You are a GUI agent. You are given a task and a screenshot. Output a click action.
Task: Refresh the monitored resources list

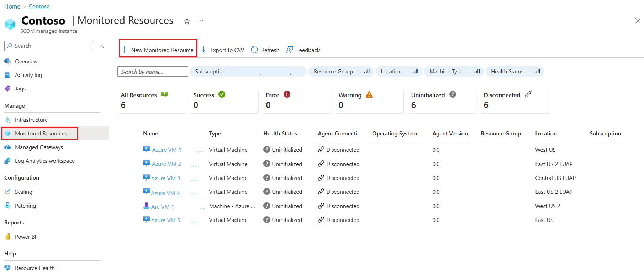[265, 50]
